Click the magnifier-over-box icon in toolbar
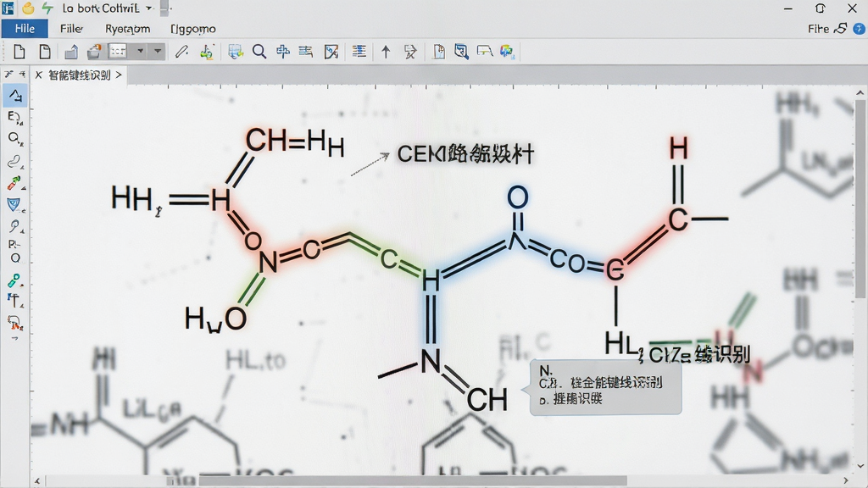The image size is (868, 488). (461, 52)
